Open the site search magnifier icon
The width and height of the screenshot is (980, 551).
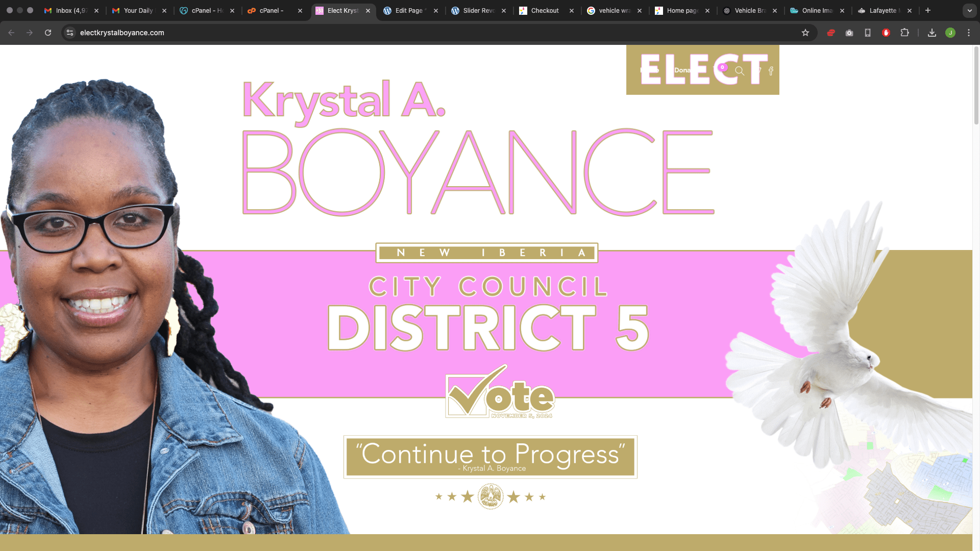click(740, 71)
